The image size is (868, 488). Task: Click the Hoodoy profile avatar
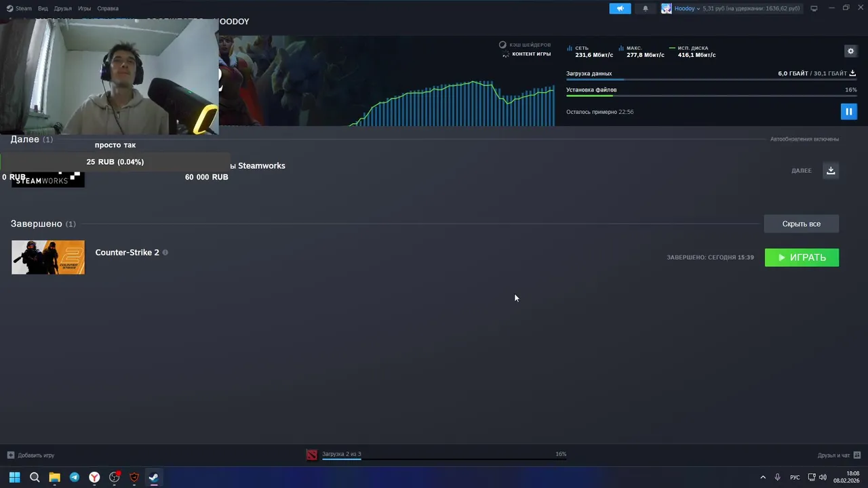coord(667,8)
